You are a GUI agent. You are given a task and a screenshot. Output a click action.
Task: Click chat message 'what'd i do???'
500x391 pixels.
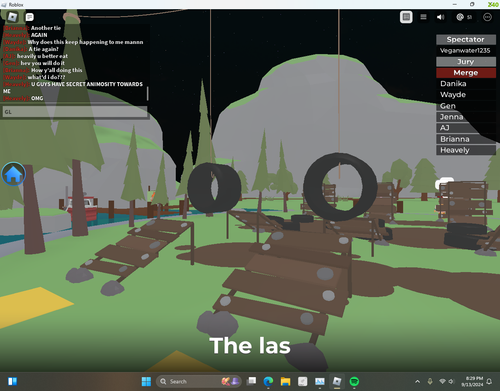click(x=46, y=77)
